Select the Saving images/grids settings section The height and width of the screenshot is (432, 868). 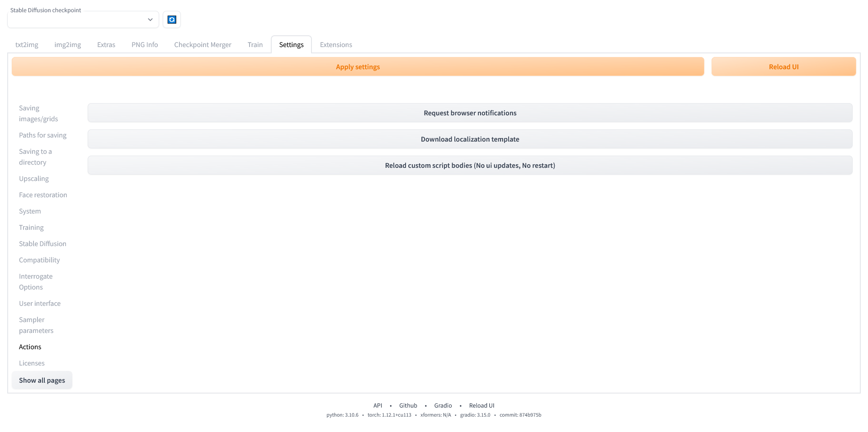[x=38, y=113]
